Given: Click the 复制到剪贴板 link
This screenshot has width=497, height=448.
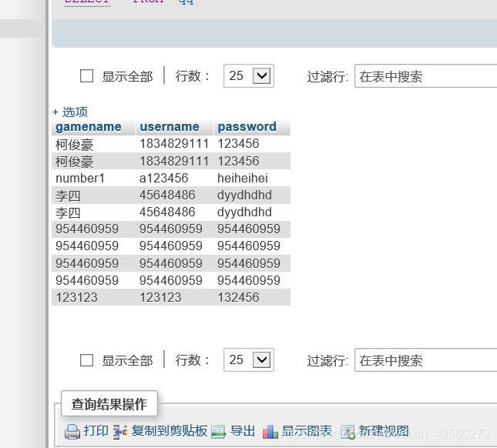Looking at the screenshot, I should coord(170,431).
